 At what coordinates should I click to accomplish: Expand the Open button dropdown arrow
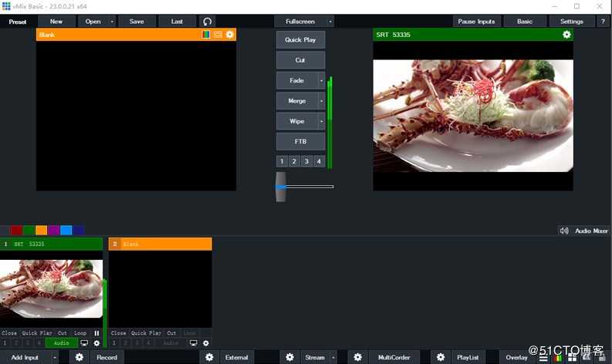[112, 22]
